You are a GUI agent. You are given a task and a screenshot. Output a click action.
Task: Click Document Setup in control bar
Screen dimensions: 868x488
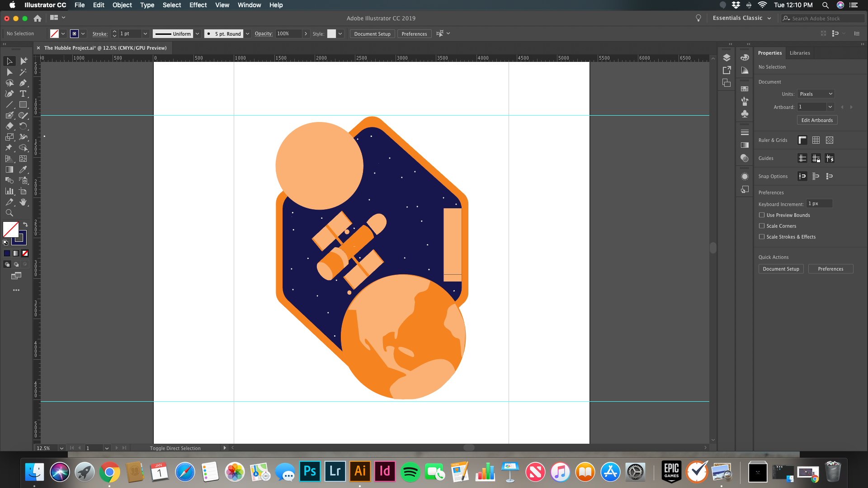(372, 34)
